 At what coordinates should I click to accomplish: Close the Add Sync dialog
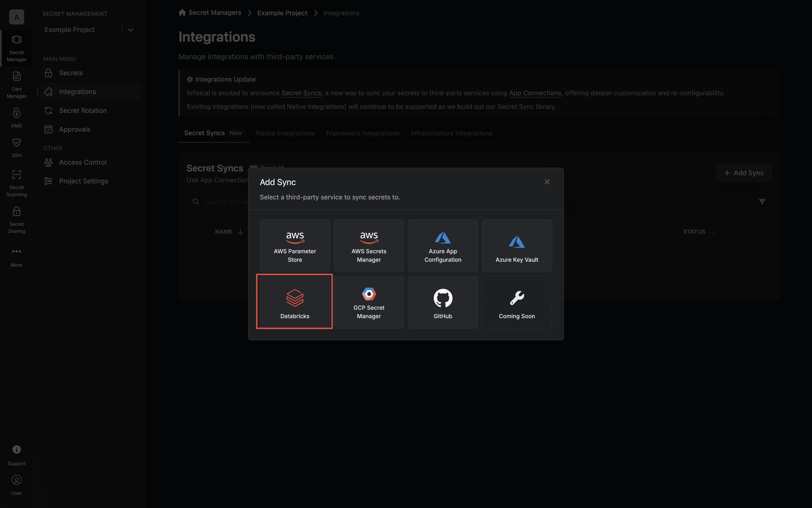[547, 182]
